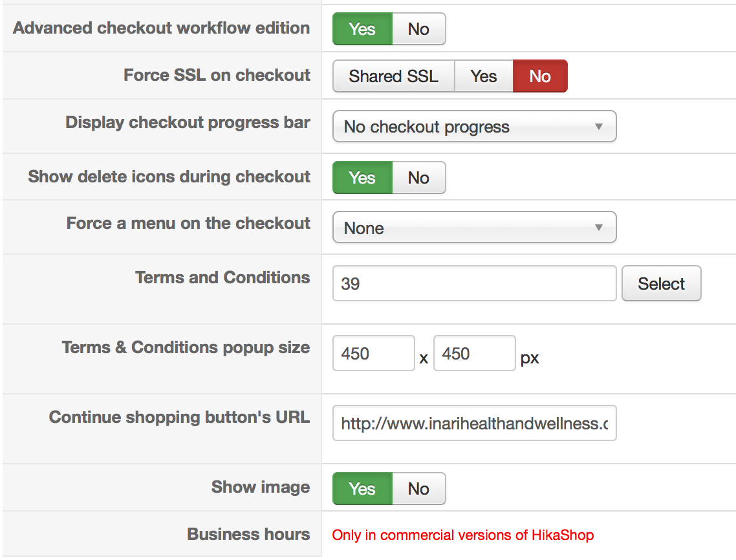
Task: Click the popup height field before px
Action: (x=474, y=353)
